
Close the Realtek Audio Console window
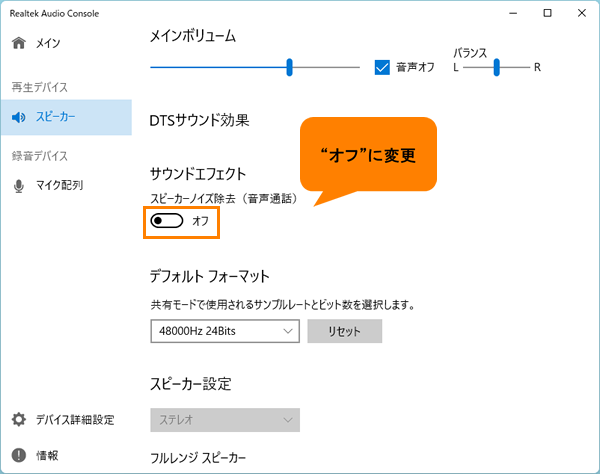(x=582, y=13)
